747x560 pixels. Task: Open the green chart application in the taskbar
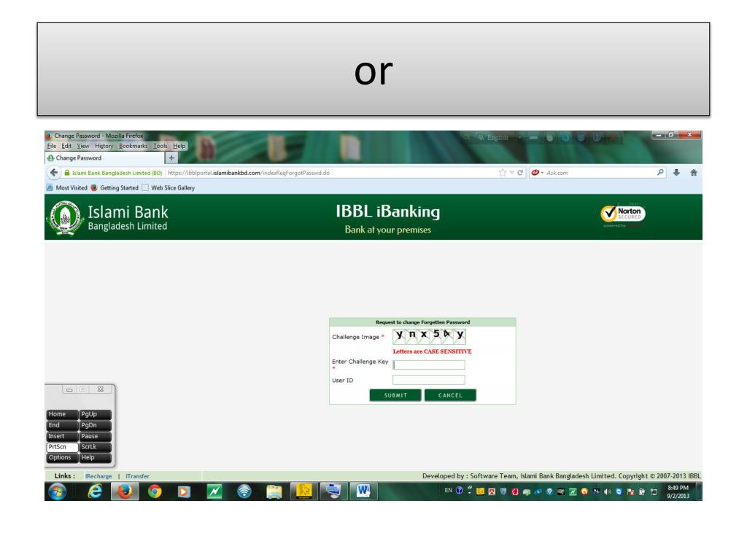(214, 491)
